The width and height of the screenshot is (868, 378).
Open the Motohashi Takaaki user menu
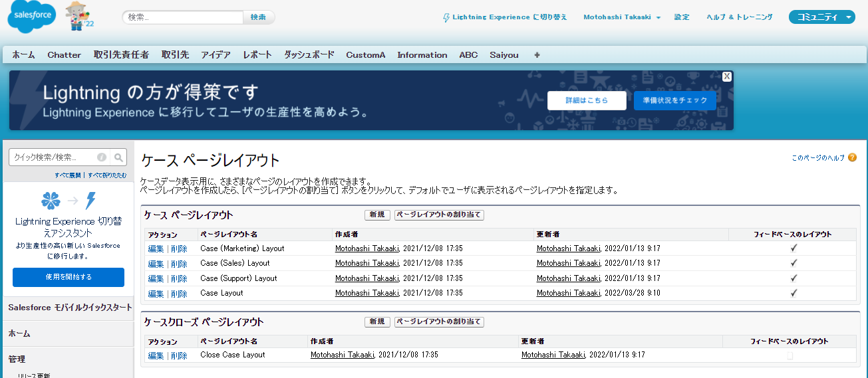[622, 17]
